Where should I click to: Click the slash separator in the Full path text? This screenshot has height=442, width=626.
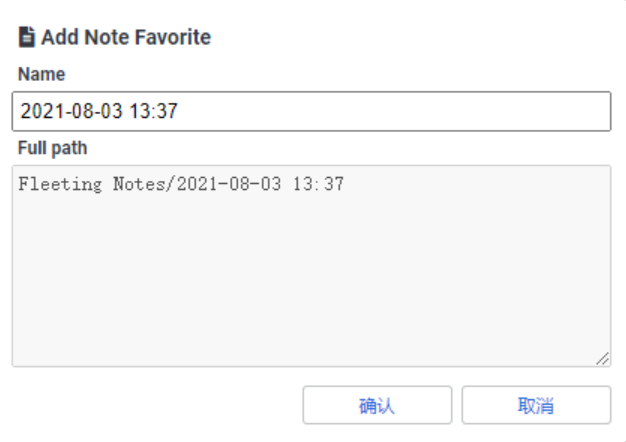(x=171, y=184)
